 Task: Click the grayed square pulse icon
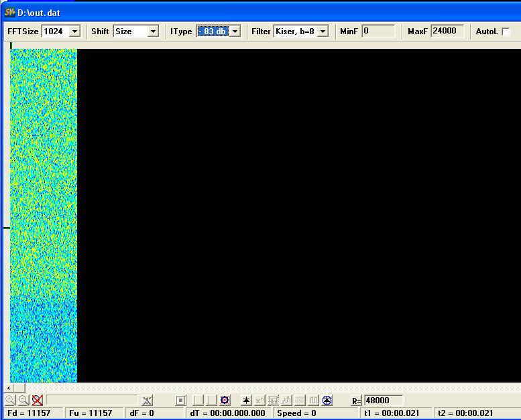pos(313,401)
